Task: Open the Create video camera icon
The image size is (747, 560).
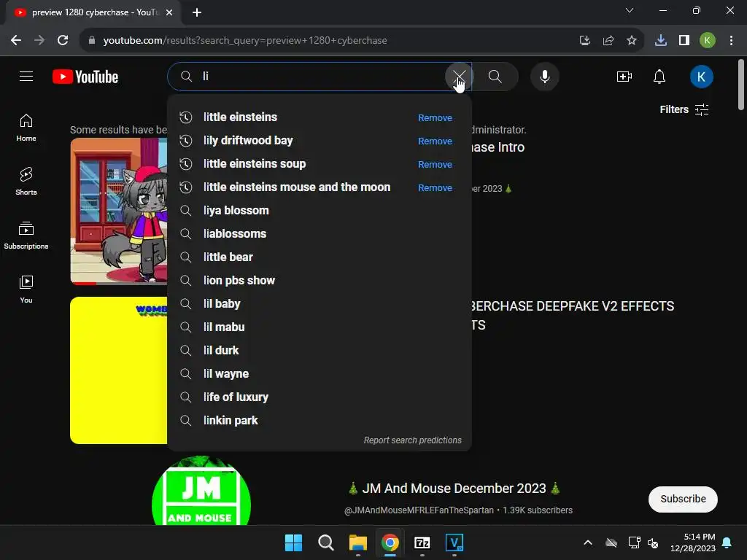Action: click(x=624, y=76)
